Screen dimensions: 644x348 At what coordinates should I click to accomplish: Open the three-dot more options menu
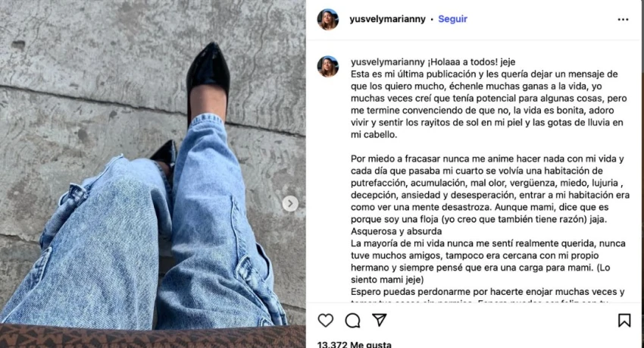tap(623, 19)
